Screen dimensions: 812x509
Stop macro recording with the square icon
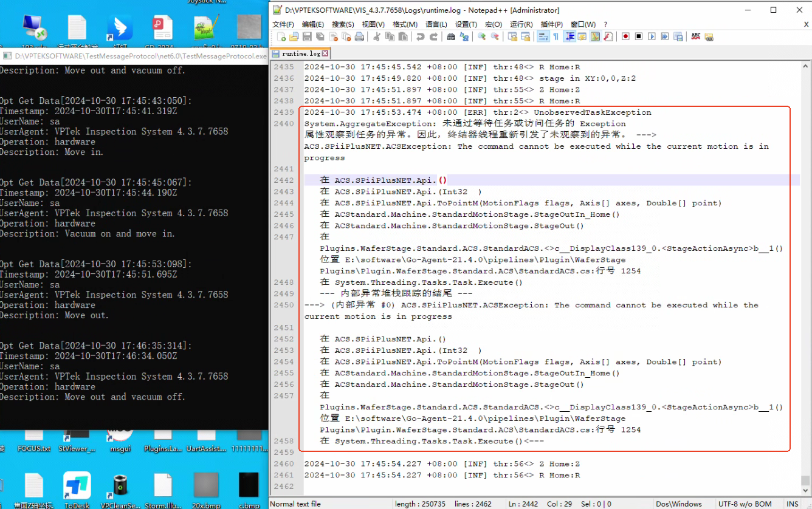coord(639,36)
